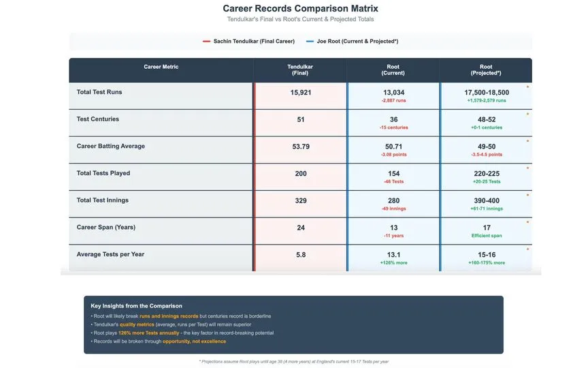Select the 'Average Tests per Year' row label
588x368 pixels.
coord(110,254)
